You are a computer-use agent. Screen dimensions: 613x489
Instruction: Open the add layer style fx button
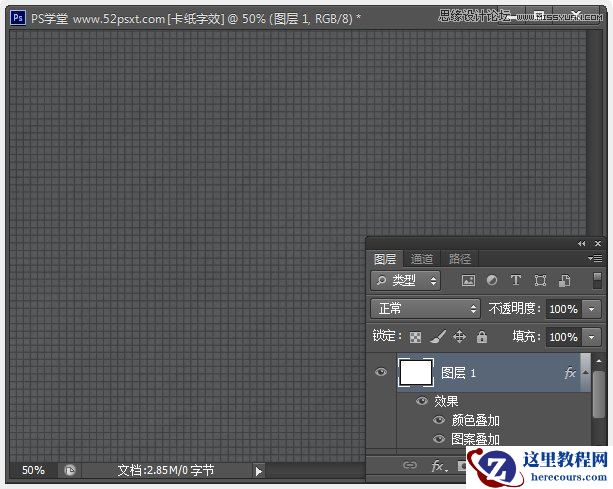coord(439,466)
